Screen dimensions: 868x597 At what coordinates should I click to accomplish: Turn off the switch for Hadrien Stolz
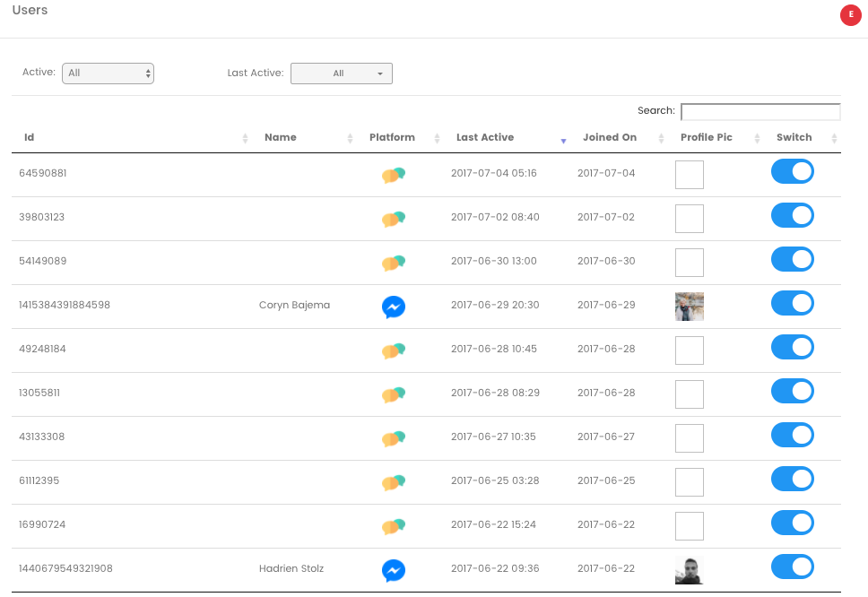(x=792, y=567)
